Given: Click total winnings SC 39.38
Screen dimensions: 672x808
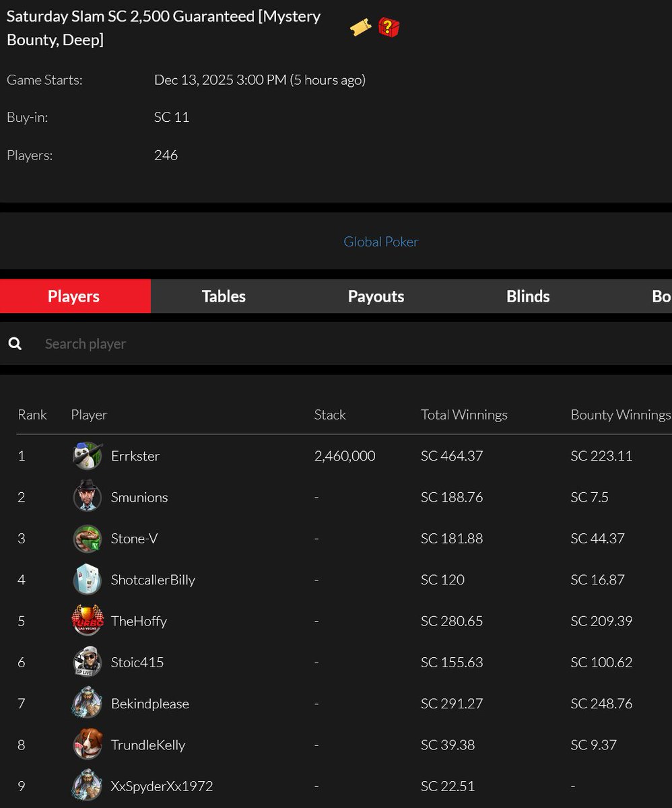Looking at the screenshot, I should (448, 745).
